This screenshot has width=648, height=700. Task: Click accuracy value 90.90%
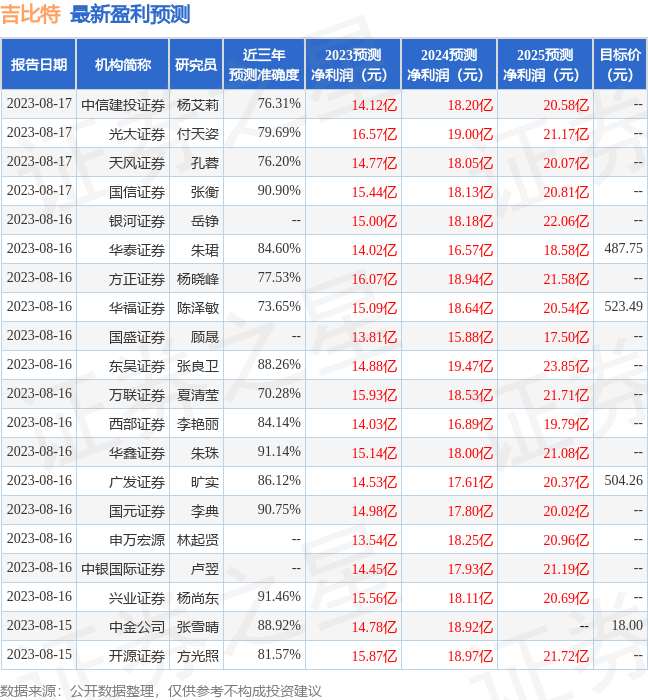[279, 191]
